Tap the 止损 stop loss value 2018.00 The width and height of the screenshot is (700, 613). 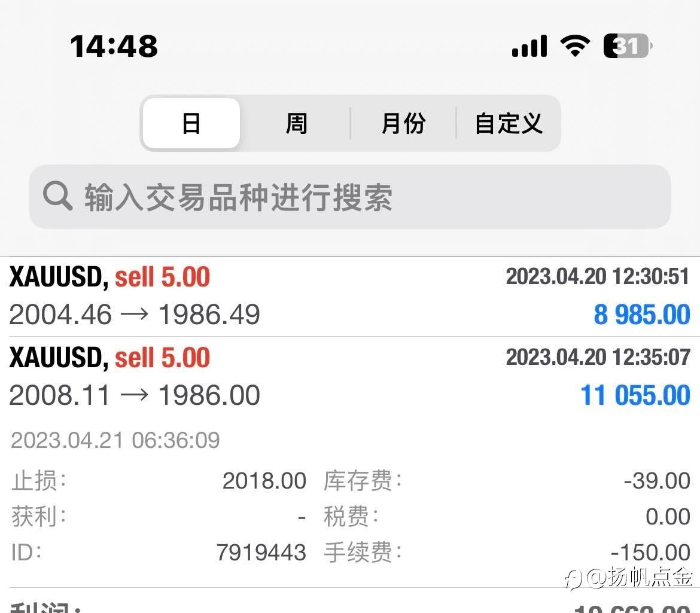[264, 481]
